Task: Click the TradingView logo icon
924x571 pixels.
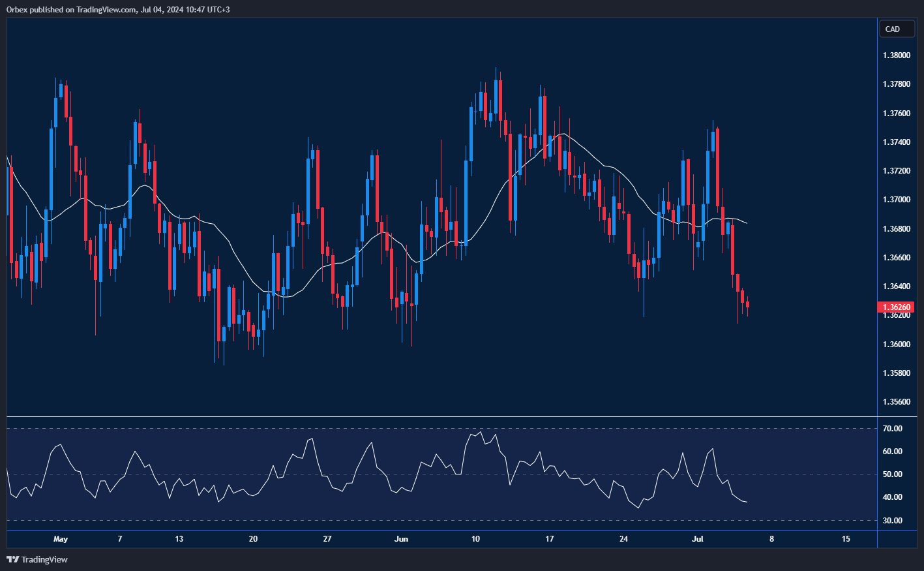Action: [x=13, y=559]
